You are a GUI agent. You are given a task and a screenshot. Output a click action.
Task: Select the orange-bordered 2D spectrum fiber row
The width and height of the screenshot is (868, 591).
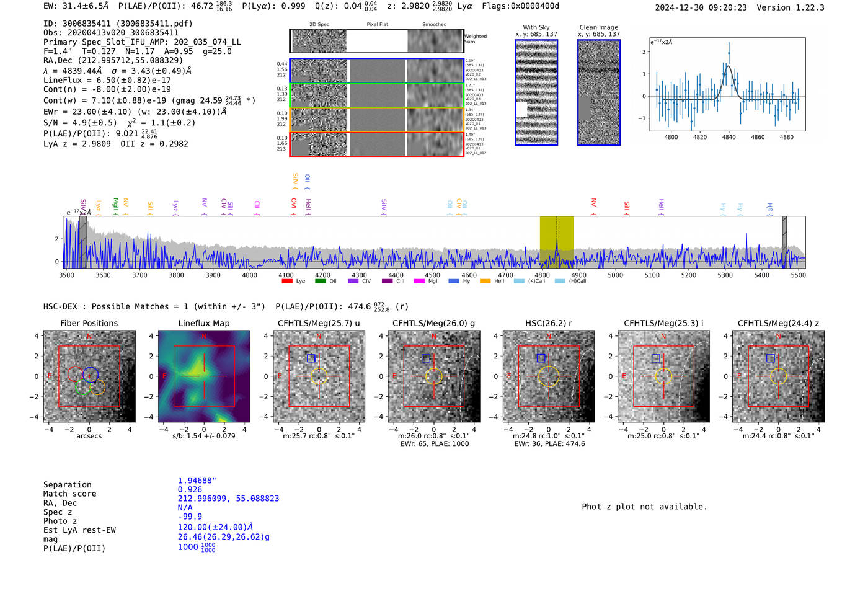pyautogui.click(x=376, y=120)
